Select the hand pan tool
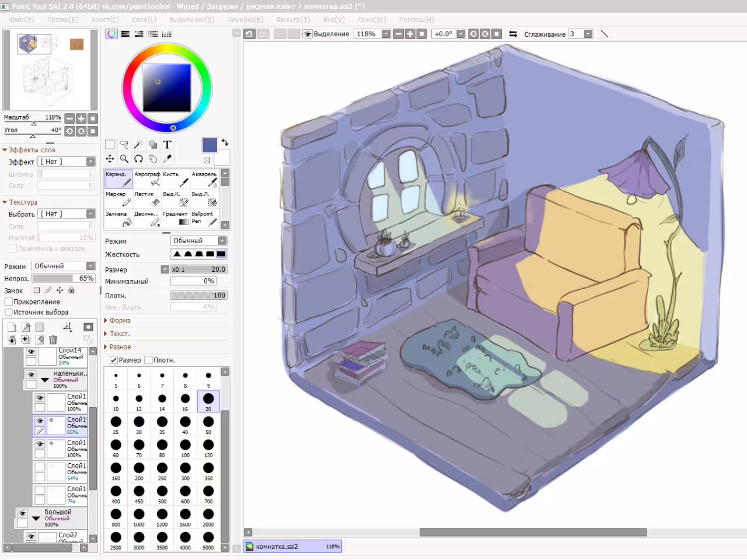The width and height of the screenshot is (747, 560). point(153,159)
